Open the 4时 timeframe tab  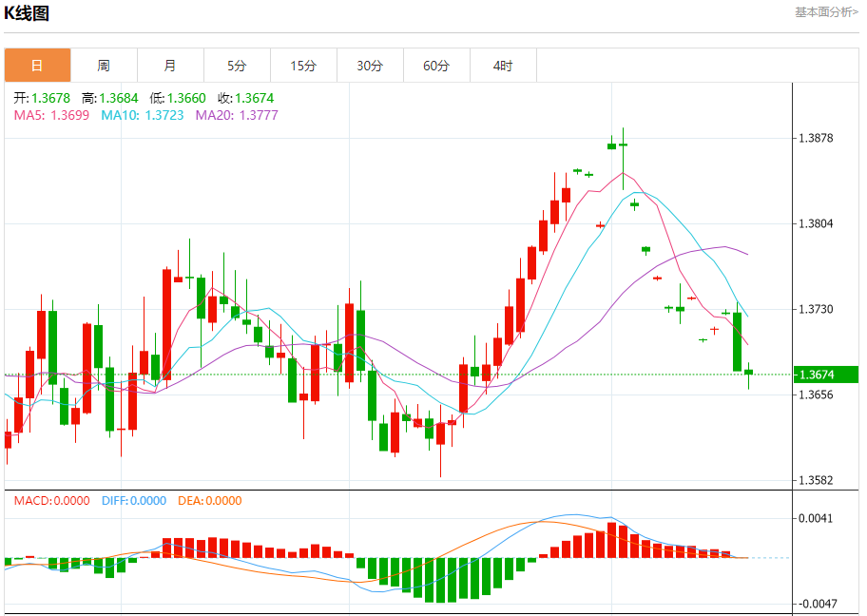pyautogui.click(x=503, y=66)
